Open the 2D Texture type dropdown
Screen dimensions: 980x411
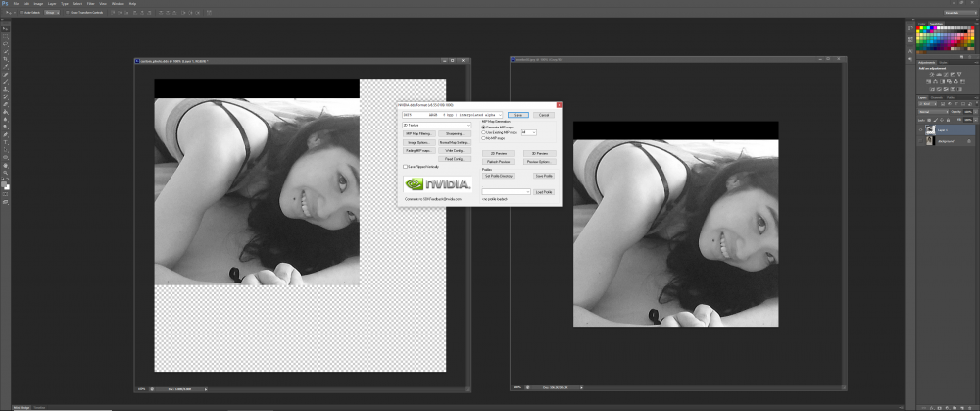point(437,126)
